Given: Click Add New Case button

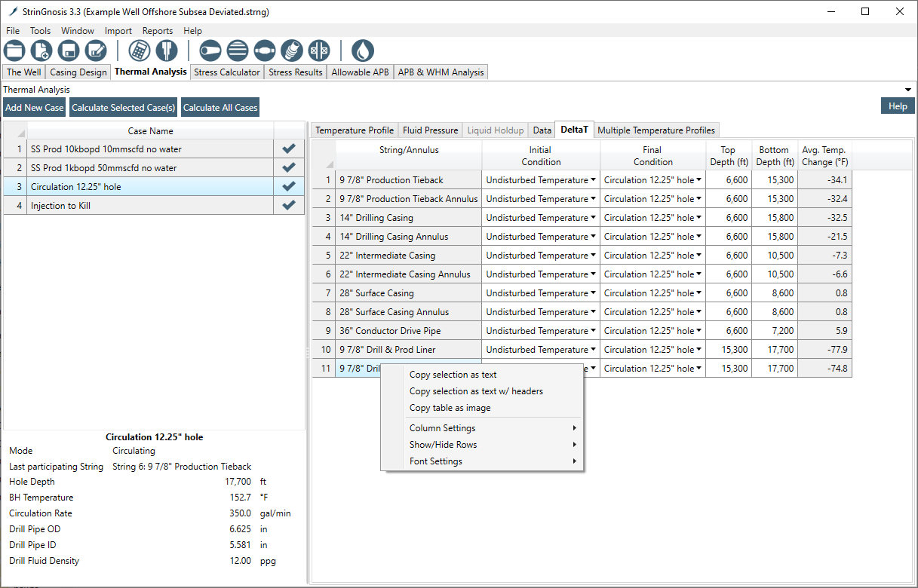Looking at the screenshot, I should 35,108.
